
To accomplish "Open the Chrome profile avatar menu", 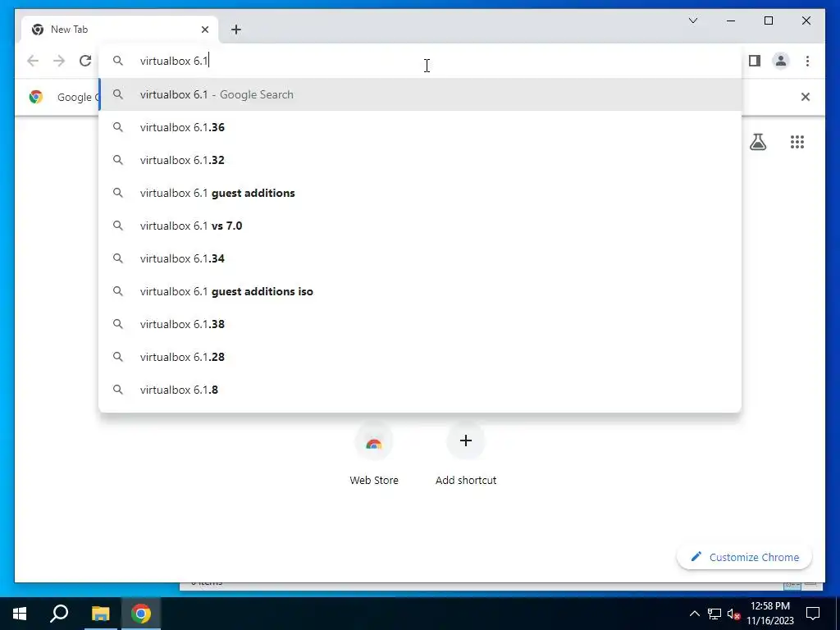I will coord(781,61).
